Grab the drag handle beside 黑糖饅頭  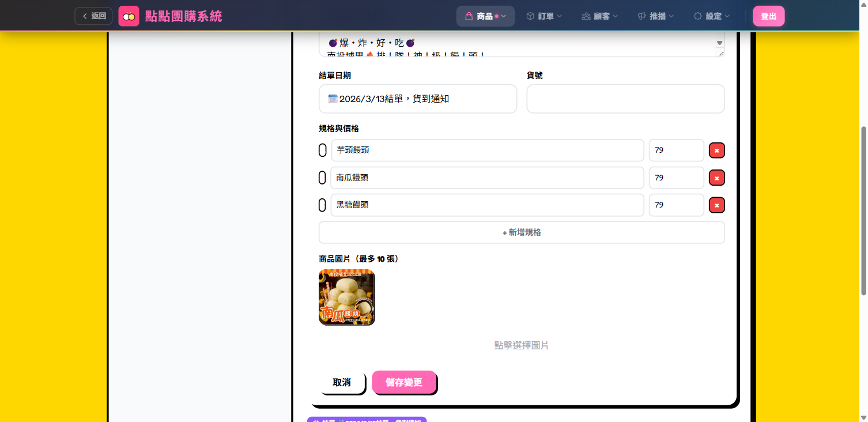pos(322,205)
